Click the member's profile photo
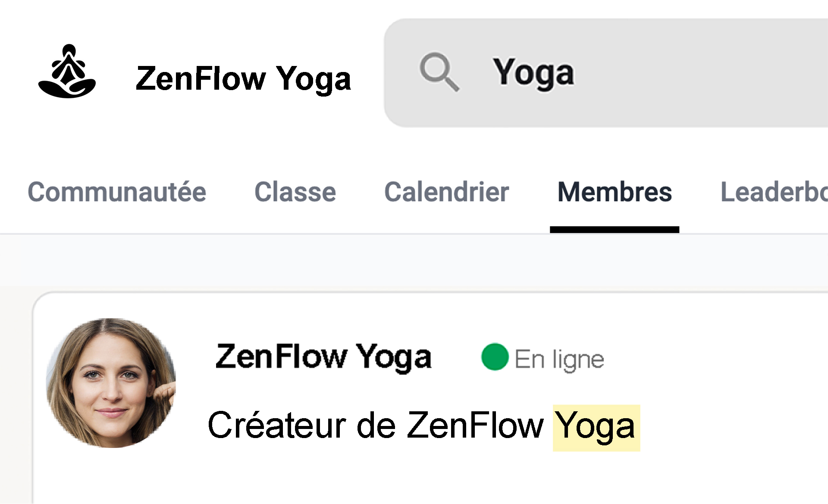The image size is (828, 504). pyautogui.click(x=111, y=383)
